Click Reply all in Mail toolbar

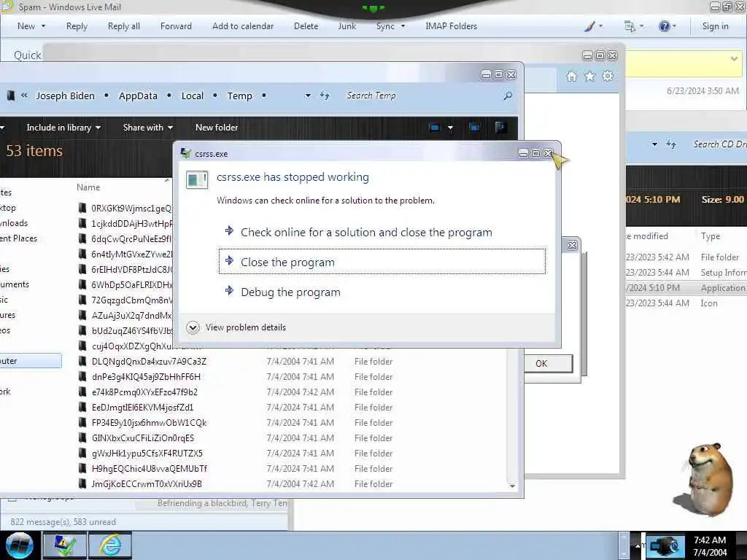(124, 26)
